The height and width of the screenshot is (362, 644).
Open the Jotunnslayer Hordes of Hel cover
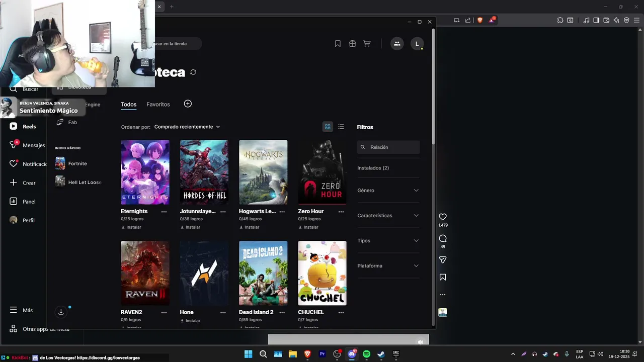204,172
